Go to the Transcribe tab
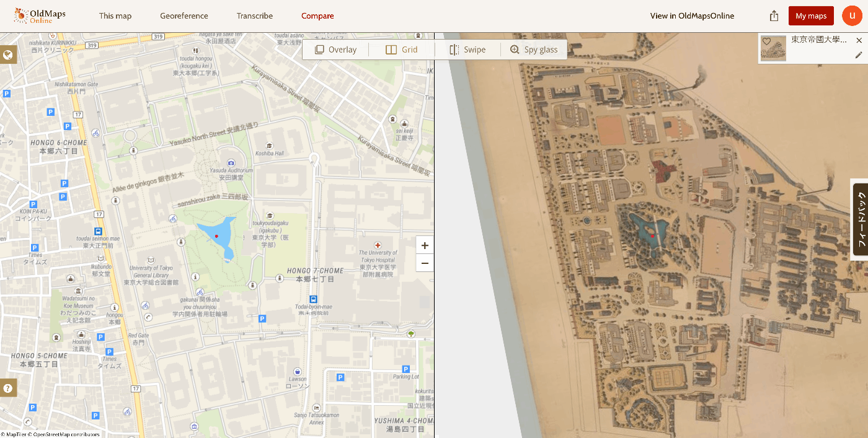The width and height of the screenshot is (868, 438). [x=255, y=16]
